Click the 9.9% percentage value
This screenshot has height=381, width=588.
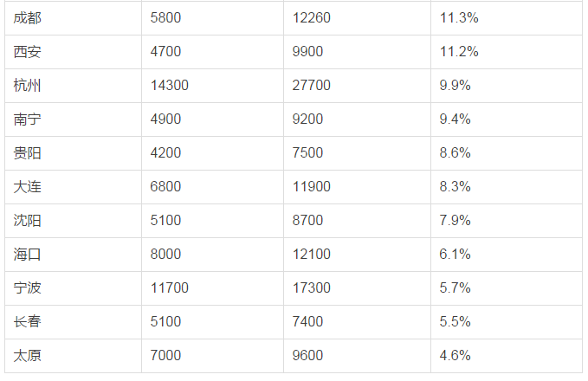click(456, 86)
